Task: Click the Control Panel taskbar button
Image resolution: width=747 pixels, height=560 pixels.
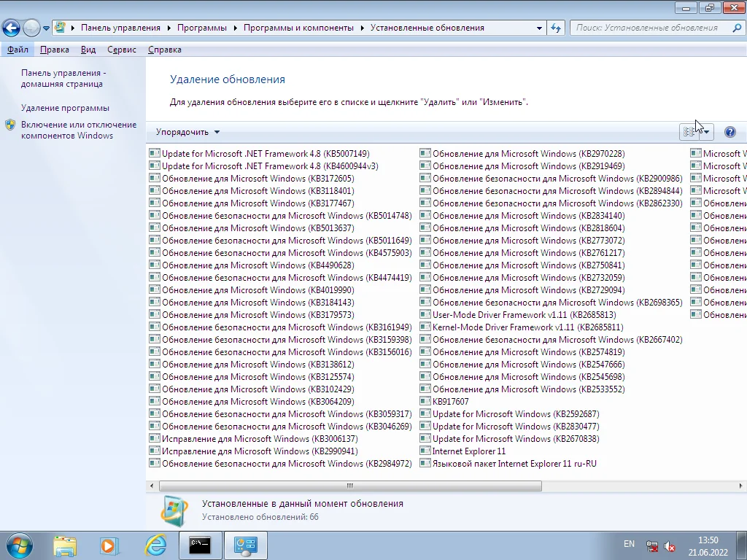Action: tap(245, 545)
